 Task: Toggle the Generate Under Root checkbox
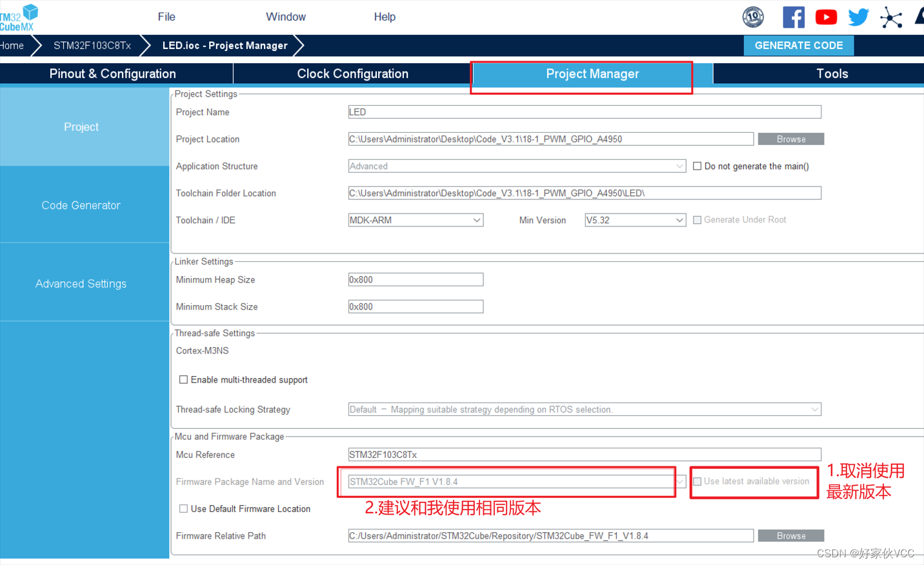pos(697,220)
